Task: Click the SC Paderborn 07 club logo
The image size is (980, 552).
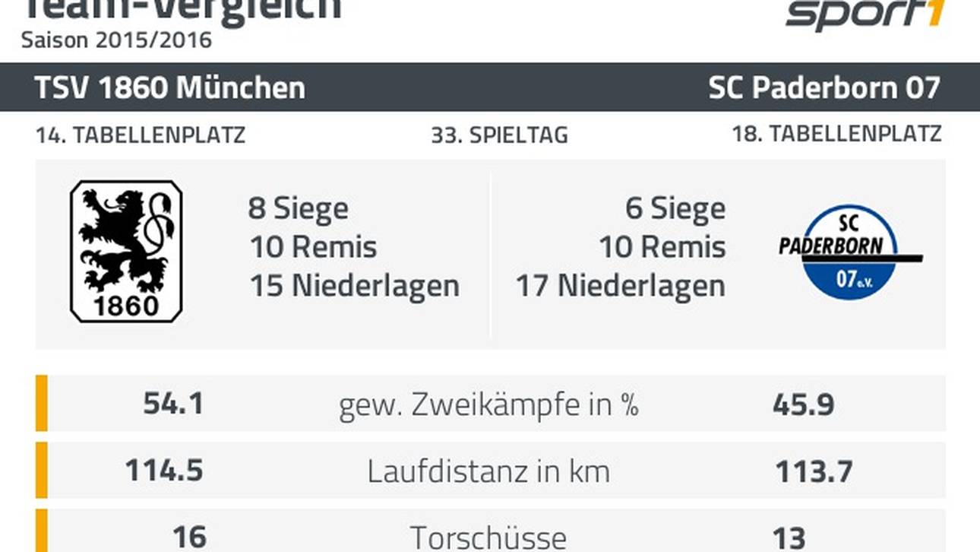Action: click(x=849, y=252)
